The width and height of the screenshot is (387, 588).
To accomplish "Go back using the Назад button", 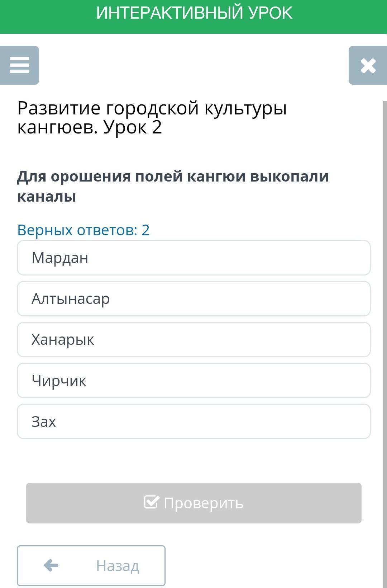I will (91, 566).
